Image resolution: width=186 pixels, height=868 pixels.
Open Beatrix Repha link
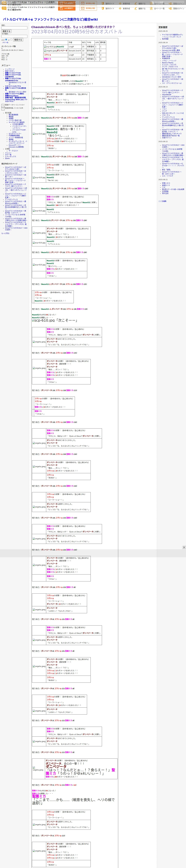[x=168, y=63]
